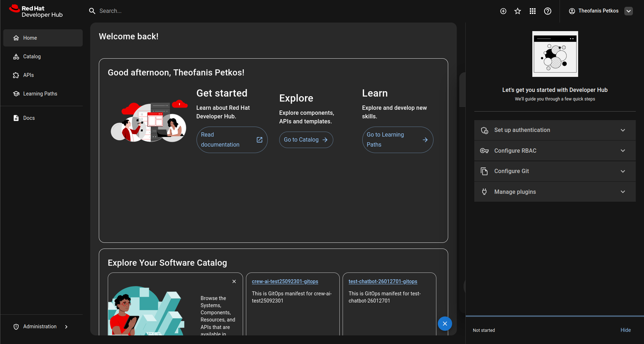Open Administration in the sidebar
The image size is (644, 344).
pos(43,327)
